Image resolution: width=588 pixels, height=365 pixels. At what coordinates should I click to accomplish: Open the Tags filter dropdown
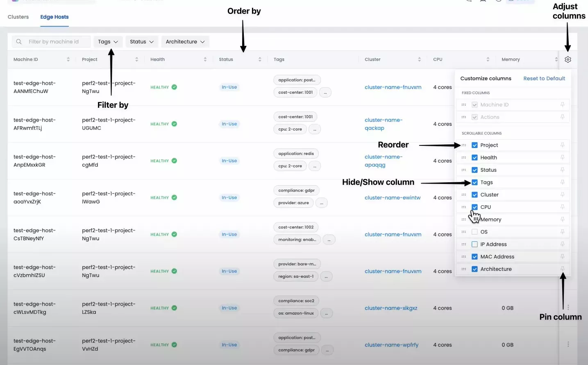pos(108,41)
